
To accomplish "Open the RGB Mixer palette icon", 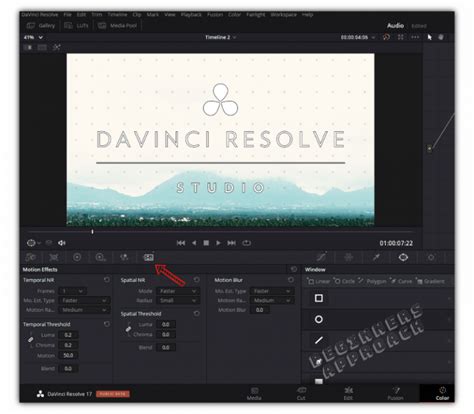I will tap(124, 257).
